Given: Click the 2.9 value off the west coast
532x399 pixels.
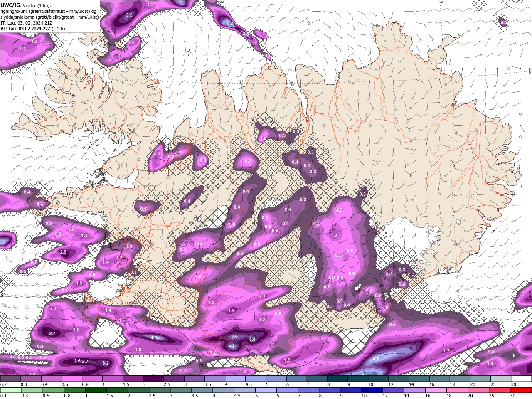Looking at the screenshot, I should click(63, 252).
